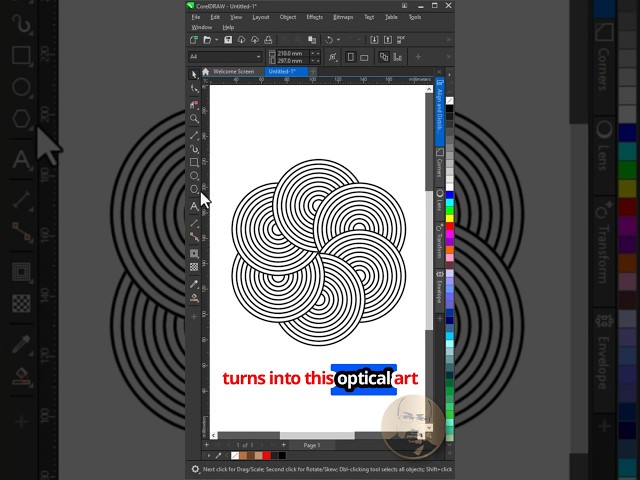
Task: Click the Page 1 tab
Action: point(312,445)
